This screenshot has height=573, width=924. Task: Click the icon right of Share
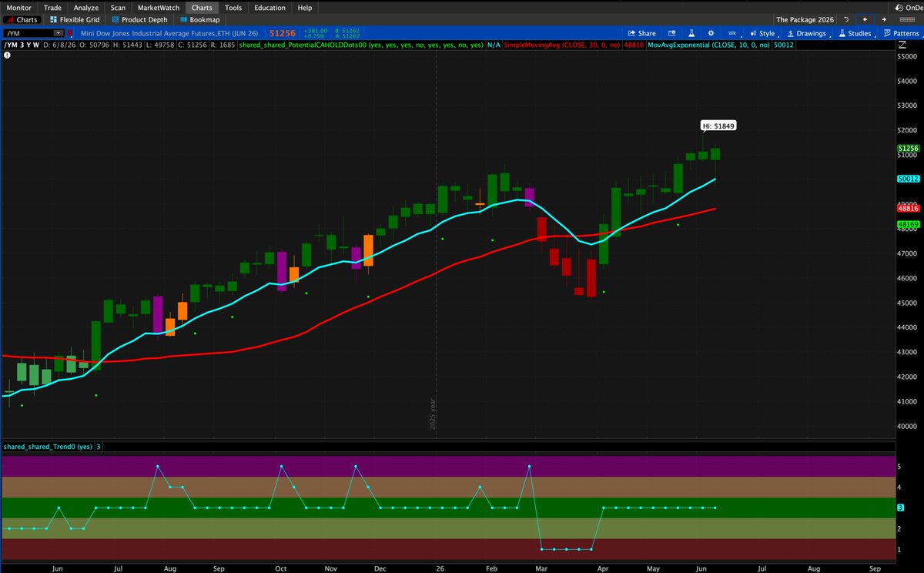point(671,33)
